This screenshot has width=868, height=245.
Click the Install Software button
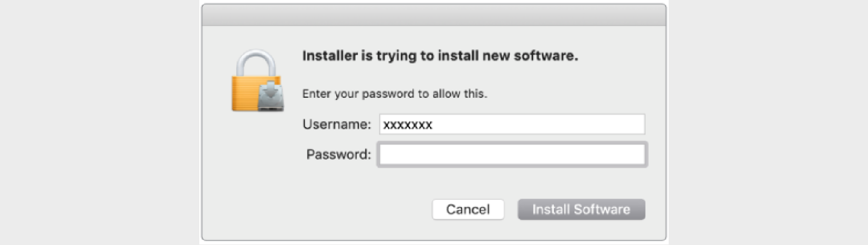tap(581, 210)
